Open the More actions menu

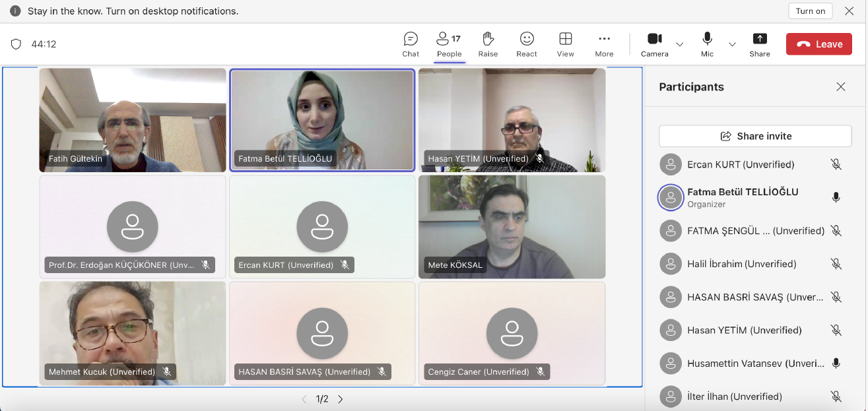click(604, 44)
